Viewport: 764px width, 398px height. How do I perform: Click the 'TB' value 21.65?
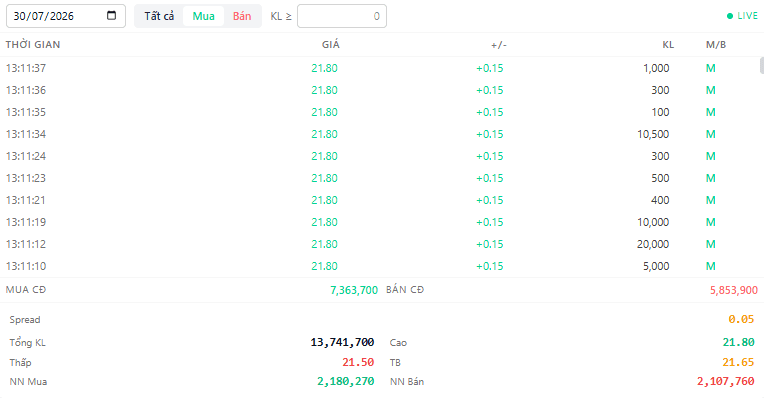tap(738, 362)
